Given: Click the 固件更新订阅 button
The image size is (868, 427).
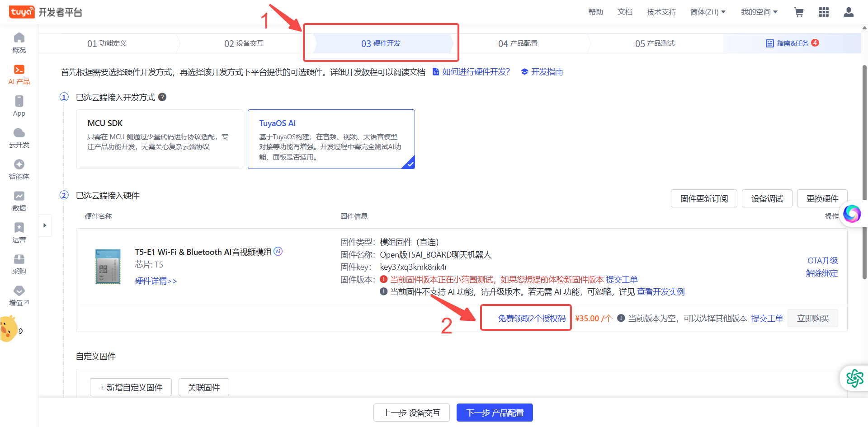Looking at the screenshot, I should tap(704, 198).
